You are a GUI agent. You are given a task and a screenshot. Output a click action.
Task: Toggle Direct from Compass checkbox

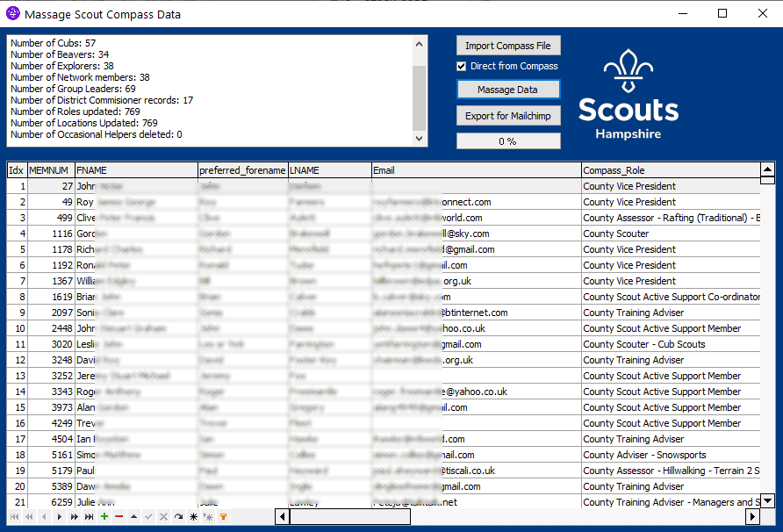tap(462, 66)
